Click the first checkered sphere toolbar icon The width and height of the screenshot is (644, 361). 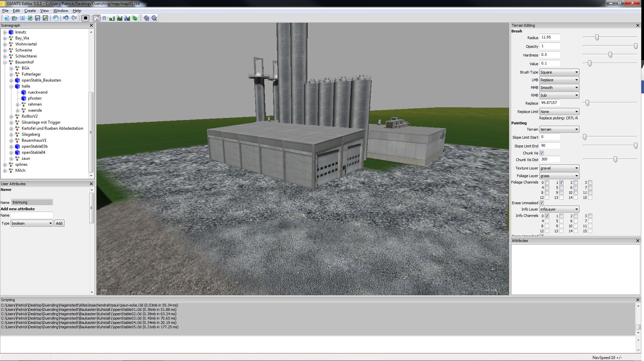[147, 18]
